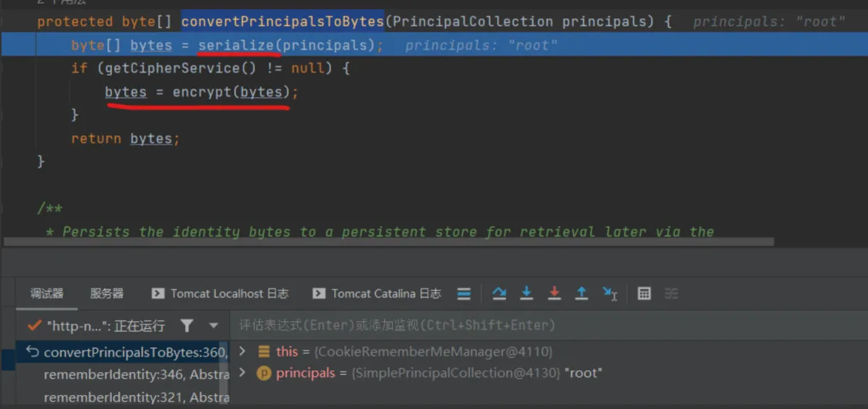868x409 pixels.
Task: Click the running thread "http-n..." label
Action: 105,326
